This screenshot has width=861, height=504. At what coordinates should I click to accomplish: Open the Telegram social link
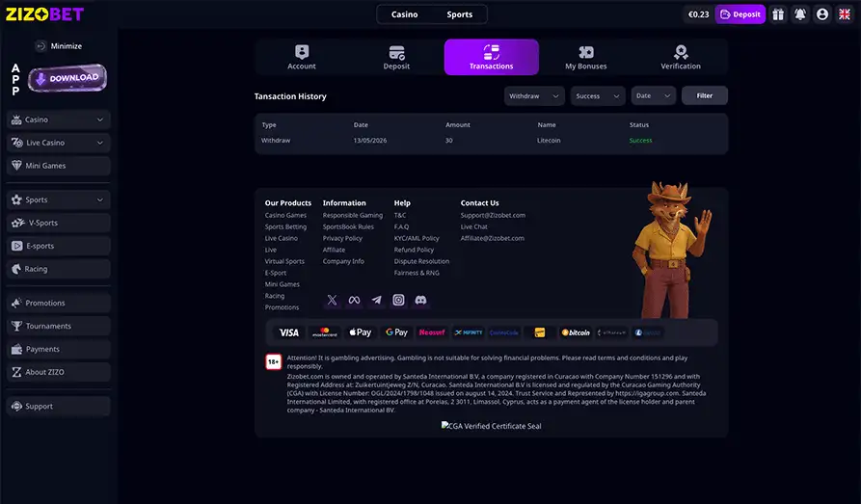pos(376,300)
